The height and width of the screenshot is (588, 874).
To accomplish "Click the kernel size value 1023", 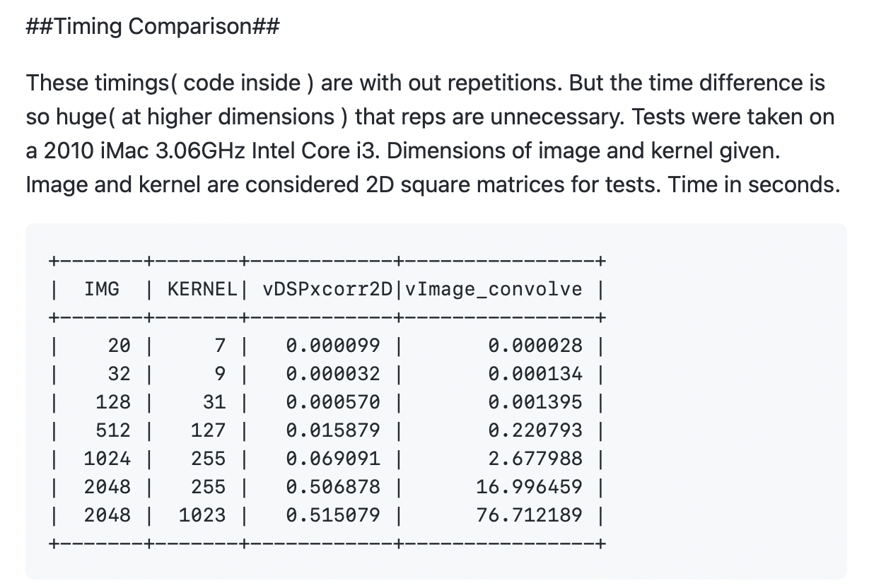I will click(202, 515).
